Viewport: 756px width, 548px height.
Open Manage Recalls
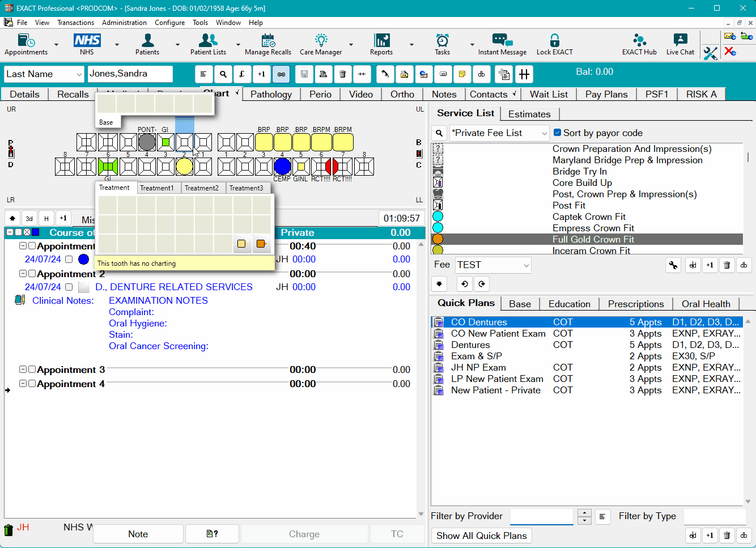[268, 44]
